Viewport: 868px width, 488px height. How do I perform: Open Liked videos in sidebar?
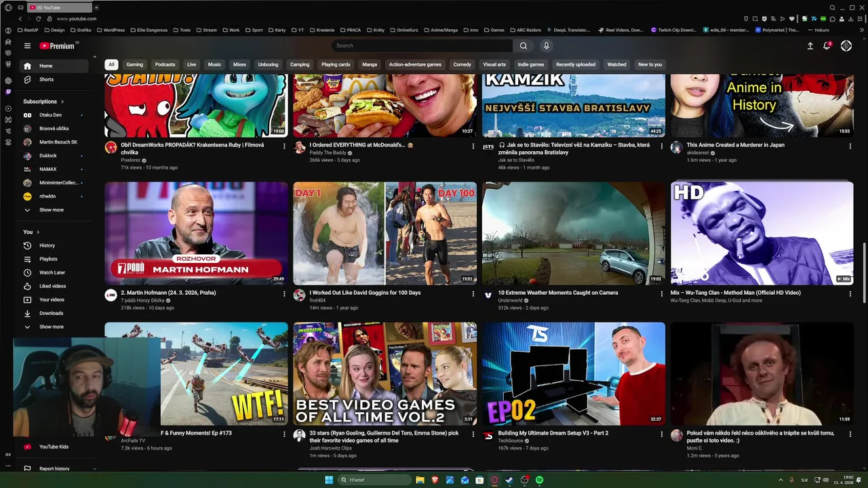tap(54, 286)
